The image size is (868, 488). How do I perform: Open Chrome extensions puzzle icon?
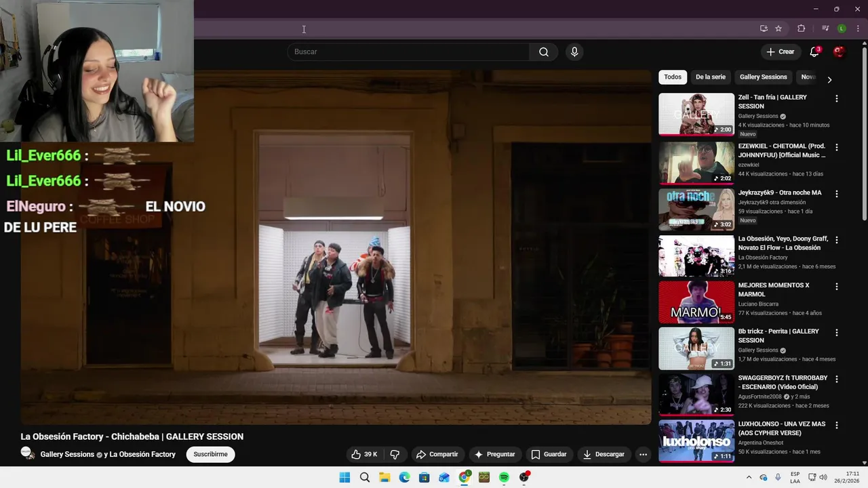[801, 28]
